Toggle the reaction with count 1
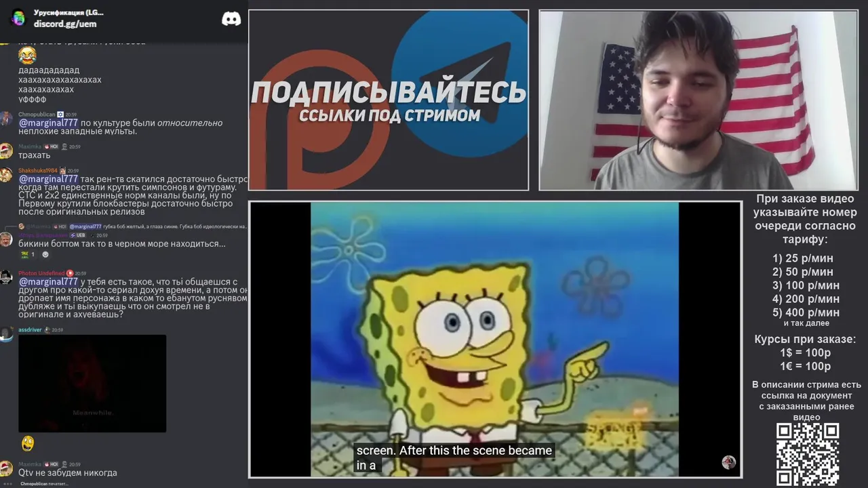 click(28, 255)
